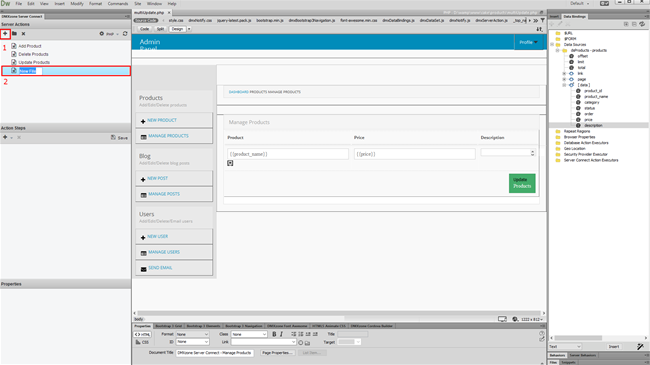This screenshot has height=365, width=650.
Task: Click the MANAGE PRODUCTS link
Action: click(x=168, y=136)
